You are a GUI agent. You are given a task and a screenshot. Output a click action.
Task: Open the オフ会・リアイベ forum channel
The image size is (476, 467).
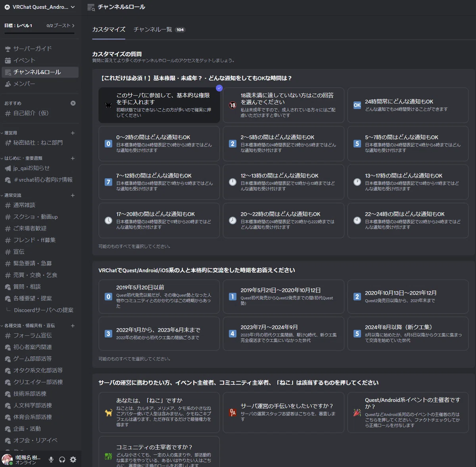[40, 440]
